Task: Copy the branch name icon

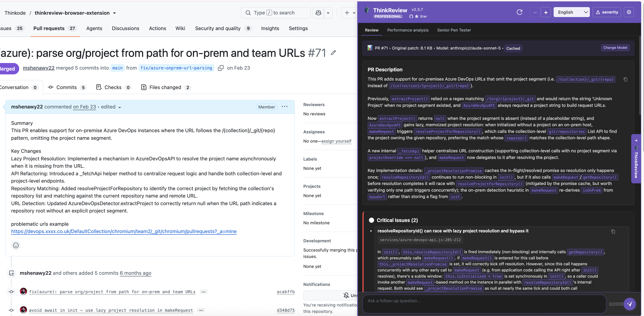Action: click(221, 68)
